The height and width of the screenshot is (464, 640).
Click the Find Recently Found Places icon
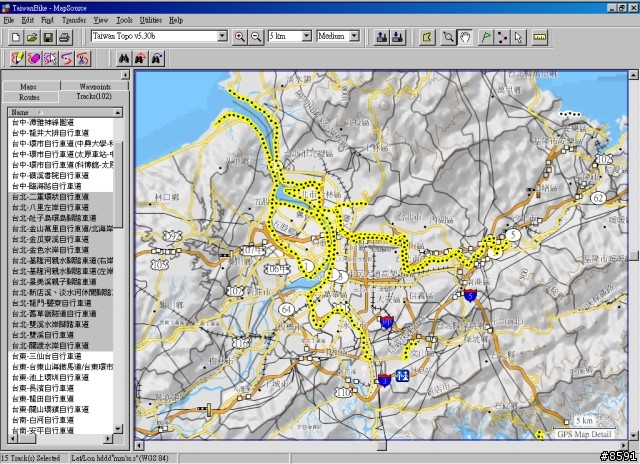click(157, 59)
